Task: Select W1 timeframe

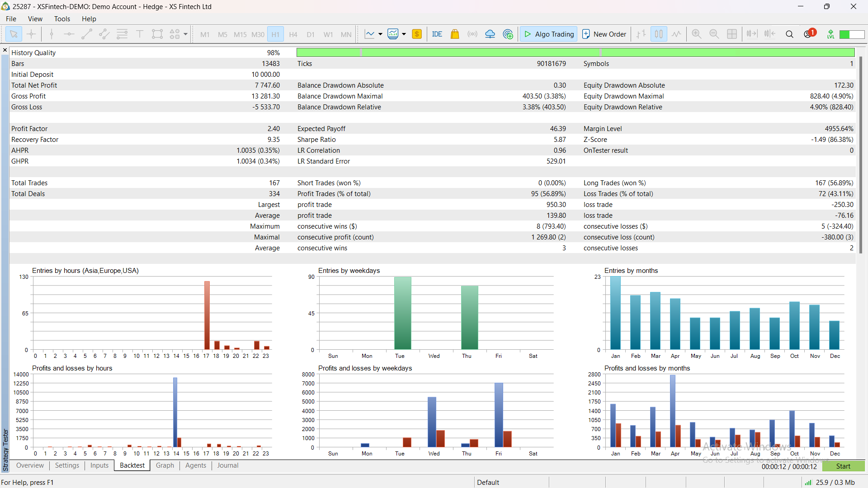Action: coord(328,34)
